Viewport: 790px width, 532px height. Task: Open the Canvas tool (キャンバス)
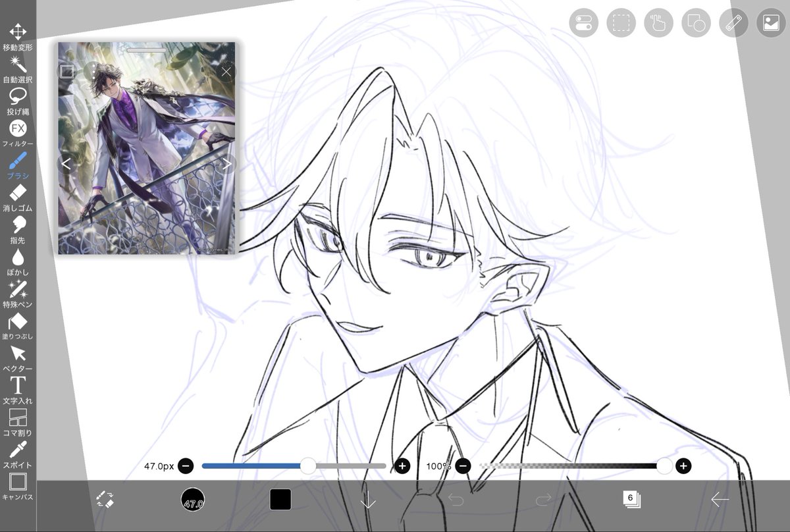18,487
